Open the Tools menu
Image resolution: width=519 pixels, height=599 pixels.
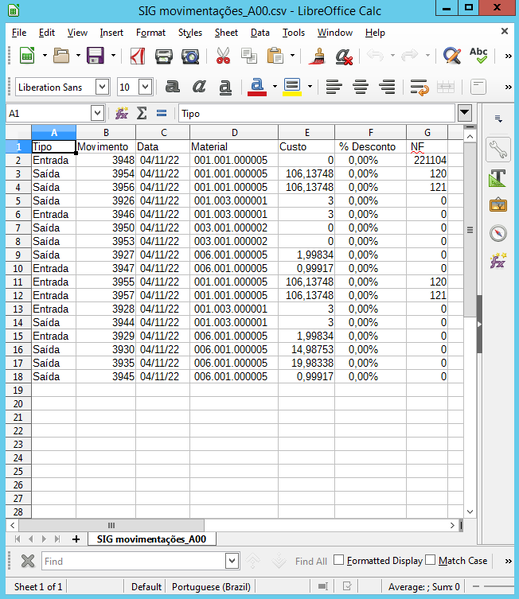click(293, 33)
